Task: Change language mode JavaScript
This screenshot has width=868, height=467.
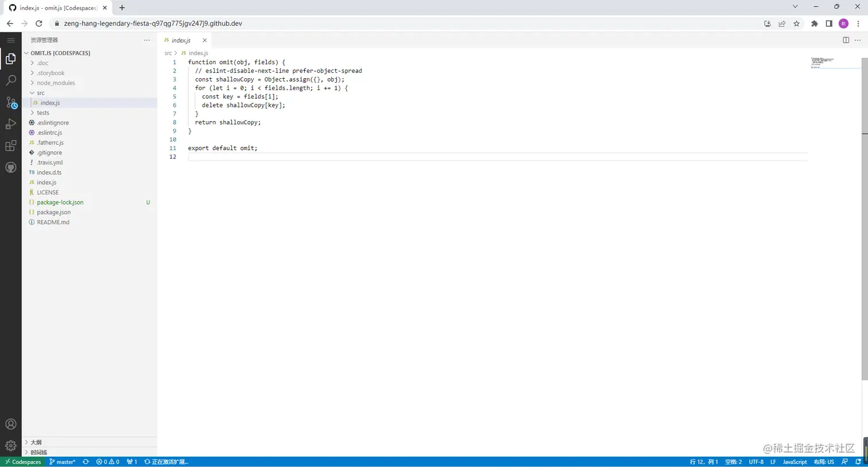Action: click(x=795, y=462)
